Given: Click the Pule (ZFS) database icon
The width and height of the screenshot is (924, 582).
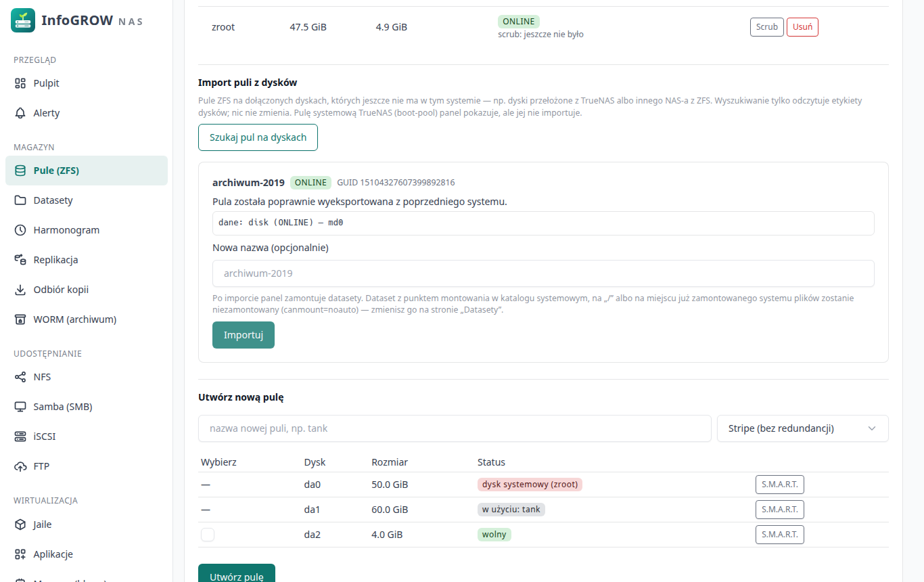Looking at the screenshot, I should 20,171.
